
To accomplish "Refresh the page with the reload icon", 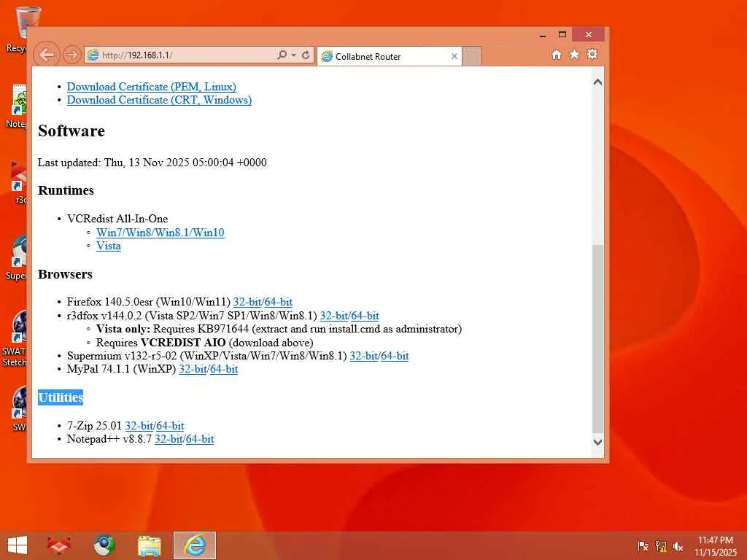I will coord(306,55).
